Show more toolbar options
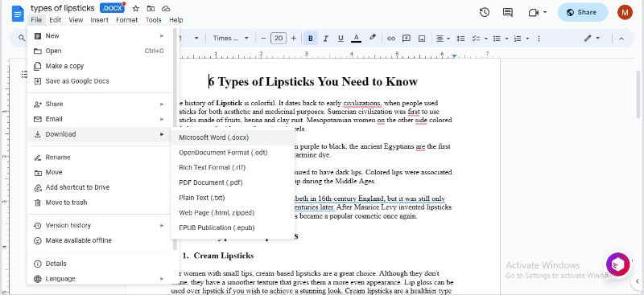This screenshot has width=644, height=295. point(539,39)
